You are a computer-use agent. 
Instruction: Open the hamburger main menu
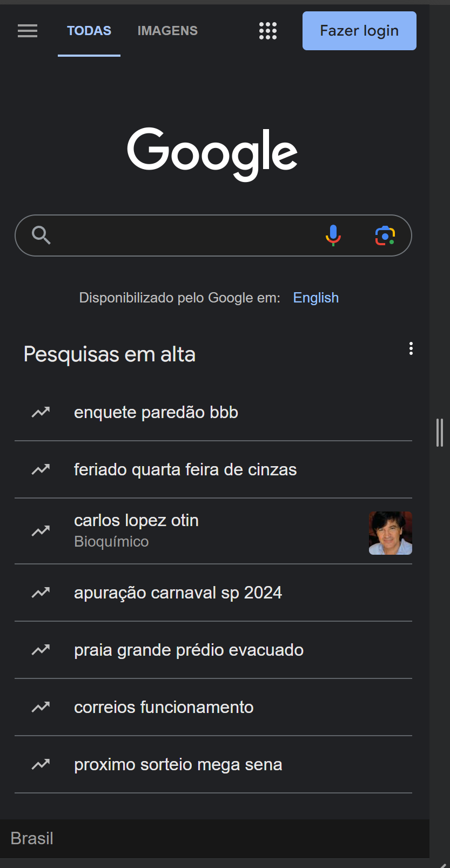[28, 31]
